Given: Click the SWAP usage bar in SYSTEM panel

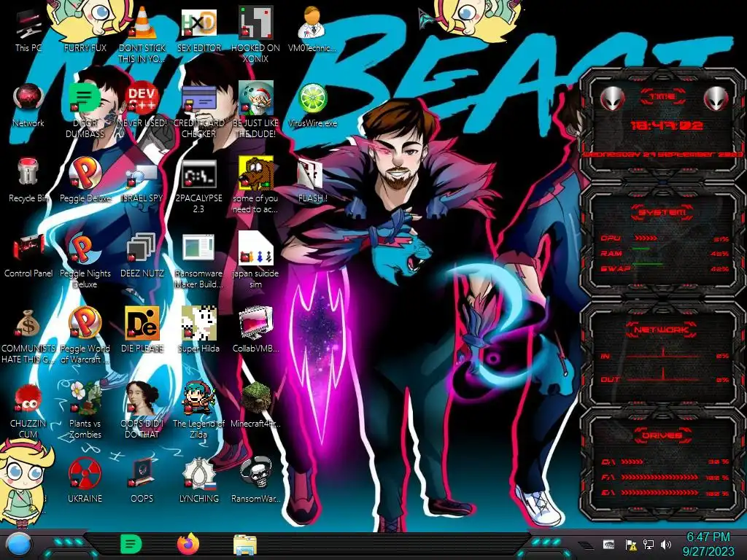Looking at the screenshot, I should click(x=648, y=264).
